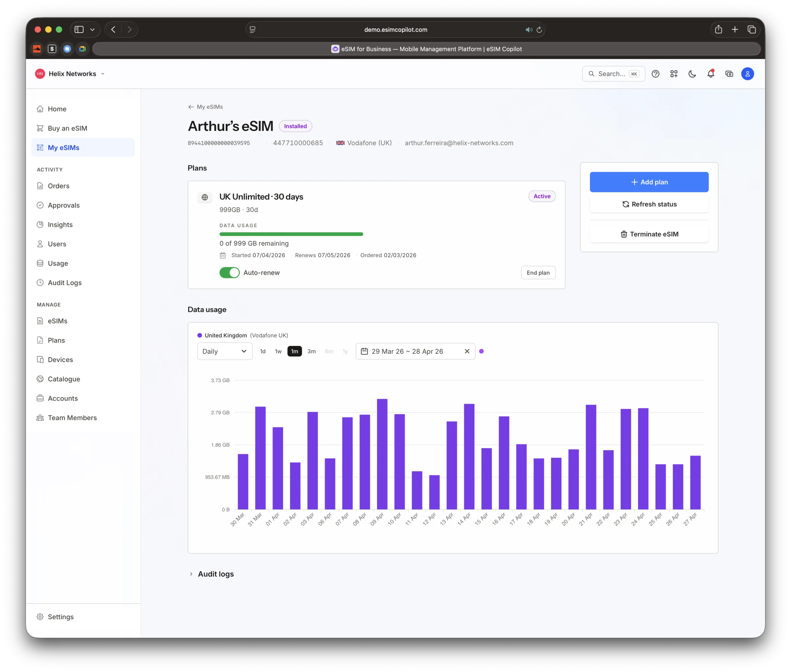Viewport: 791px width, 672px height.
Task: Select the 1m time range
Action: click(294, 351)
